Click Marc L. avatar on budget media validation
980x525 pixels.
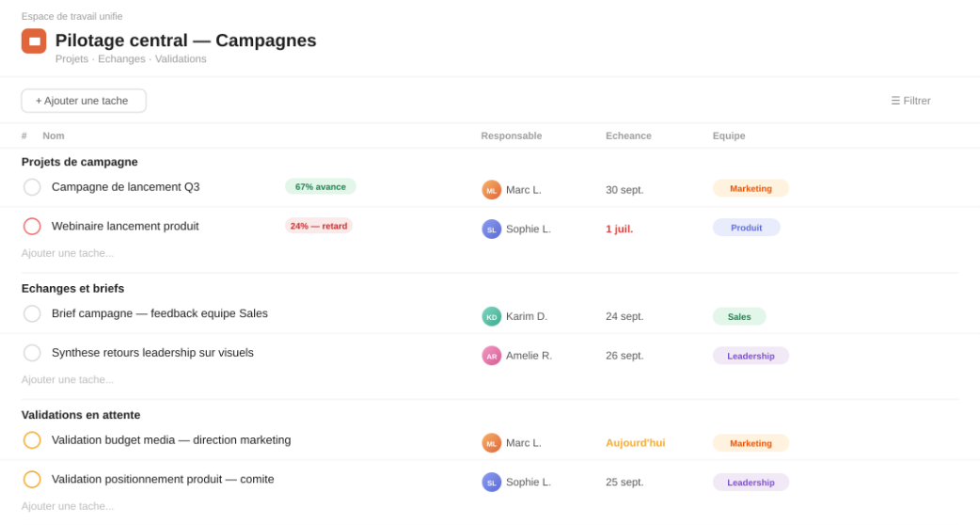coord(492,443)
